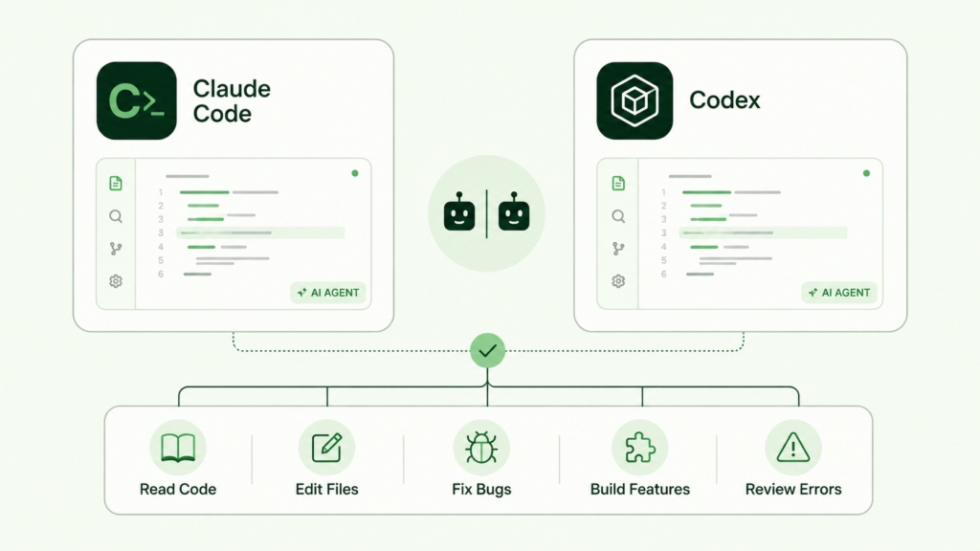Select the git branch icon in the Codex panel
This screenshot has width=980, height=551.
point(618,249)
